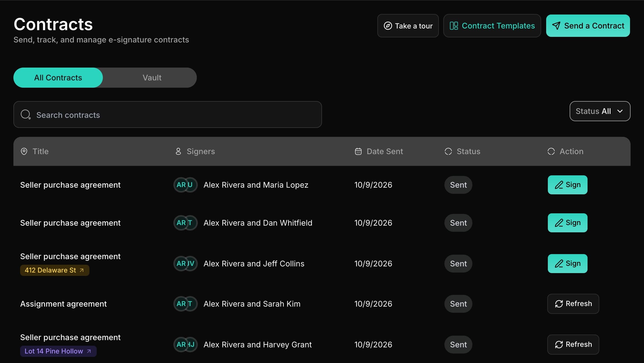
Task: Refresh the Harvey Grant purchase agreement
Action: 573,345
